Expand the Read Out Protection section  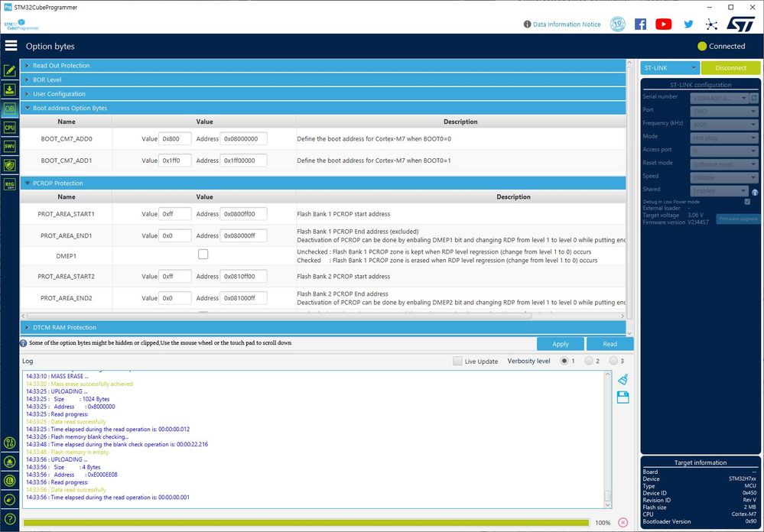323,65
